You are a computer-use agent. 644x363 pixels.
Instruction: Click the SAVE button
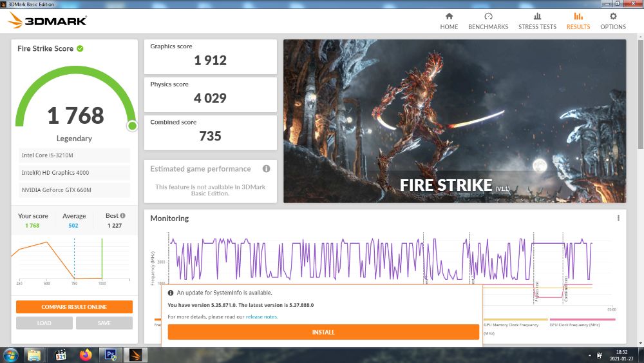[x=104, y=323]
